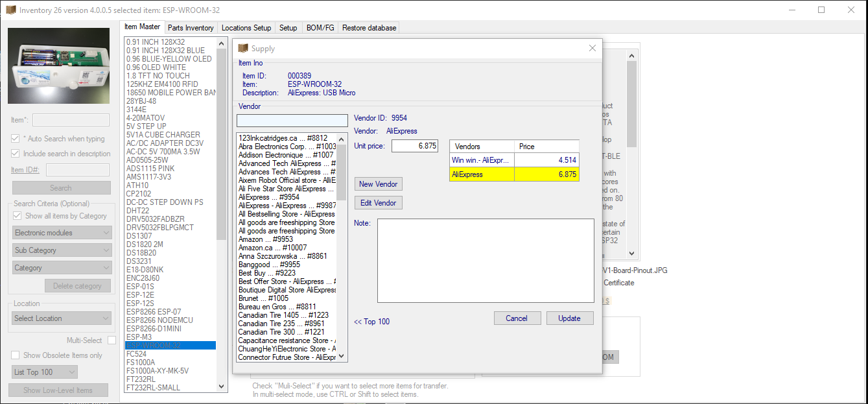
Task: Open the Electronic modules dropdown
Action: coord(62,233)
